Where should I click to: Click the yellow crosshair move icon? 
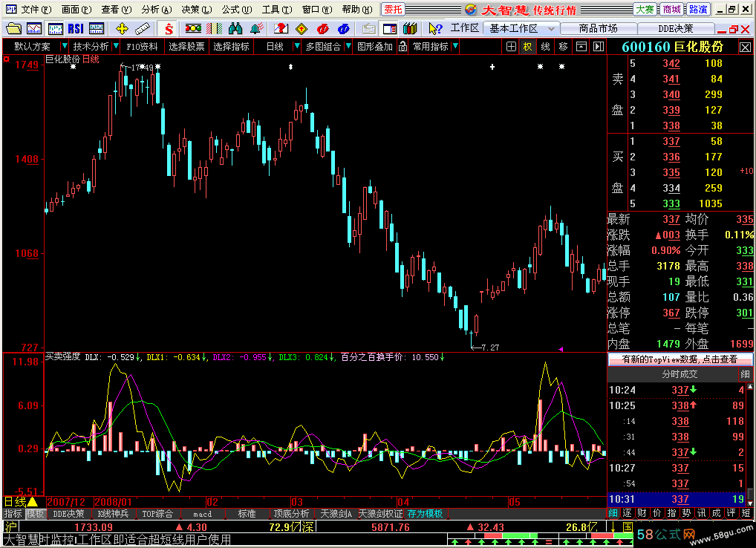coord(123,28)
